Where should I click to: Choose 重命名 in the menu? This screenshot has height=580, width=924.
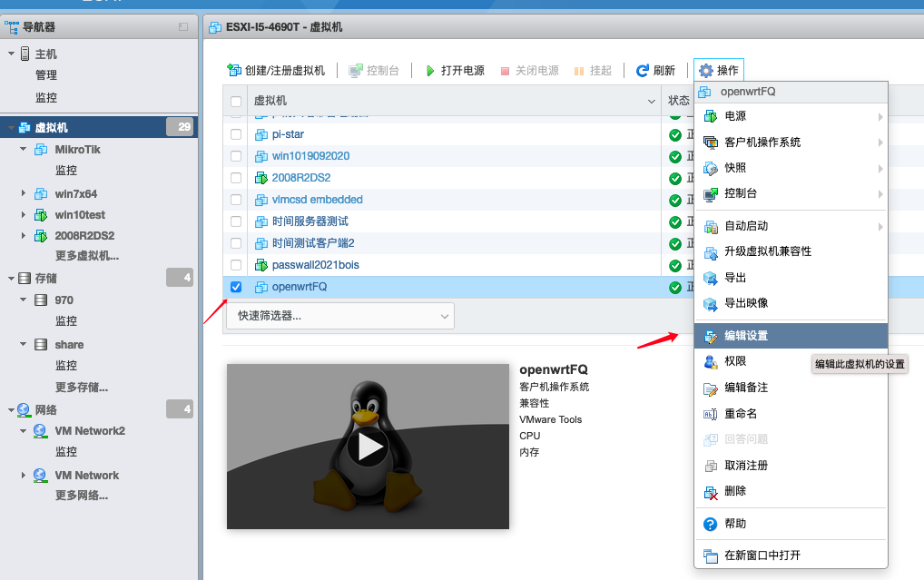pyautogui.click(x=791, y=414)
